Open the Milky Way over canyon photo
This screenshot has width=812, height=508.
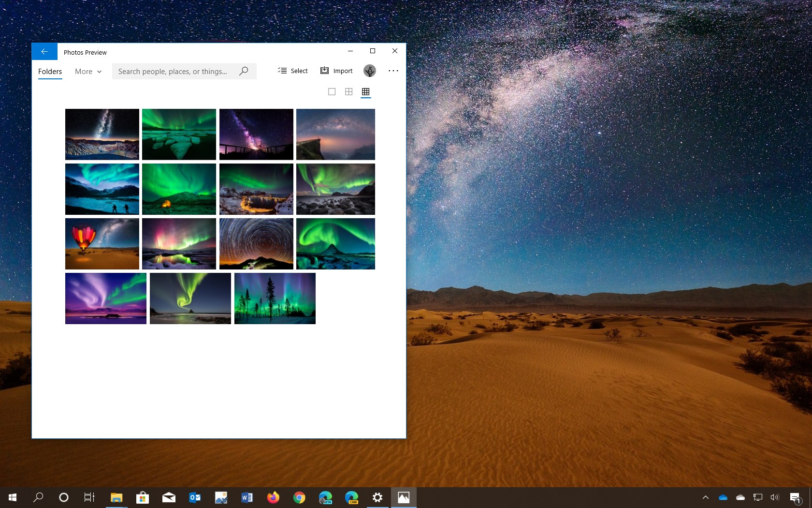[102, 134]
